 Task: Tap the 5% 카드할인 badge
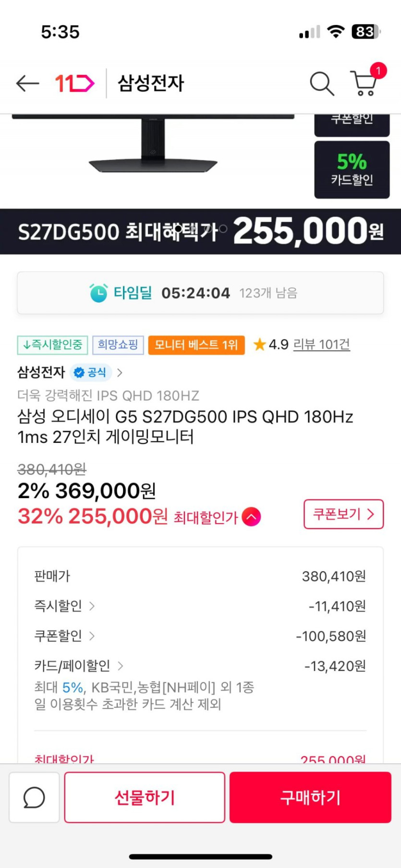[x=352, y=170]
